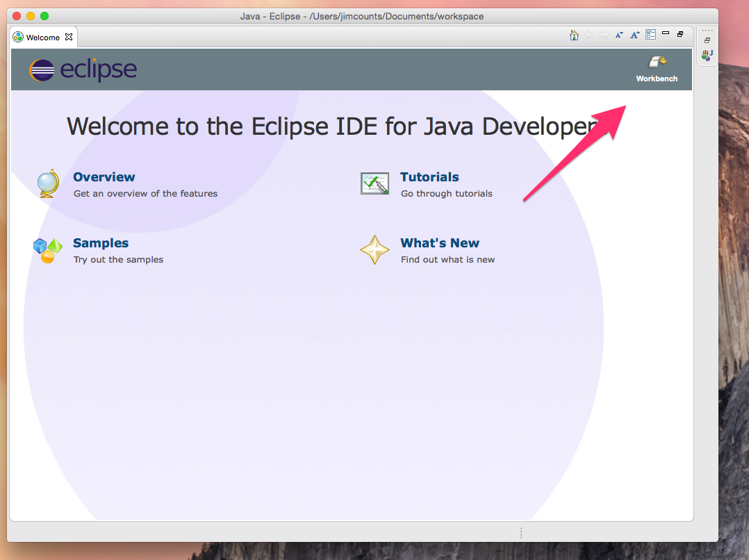Click the Home icon in Welcome toolbar
The height and width of the screenshot is (560, 749).
pyautogui.click(x=574, y=35)
